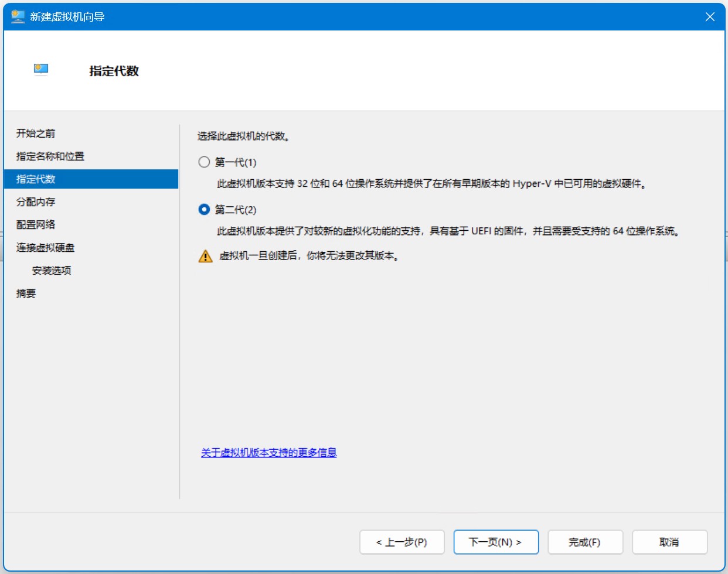
Task: Click the 下一页(N) > button
Action: coord(496,542)
